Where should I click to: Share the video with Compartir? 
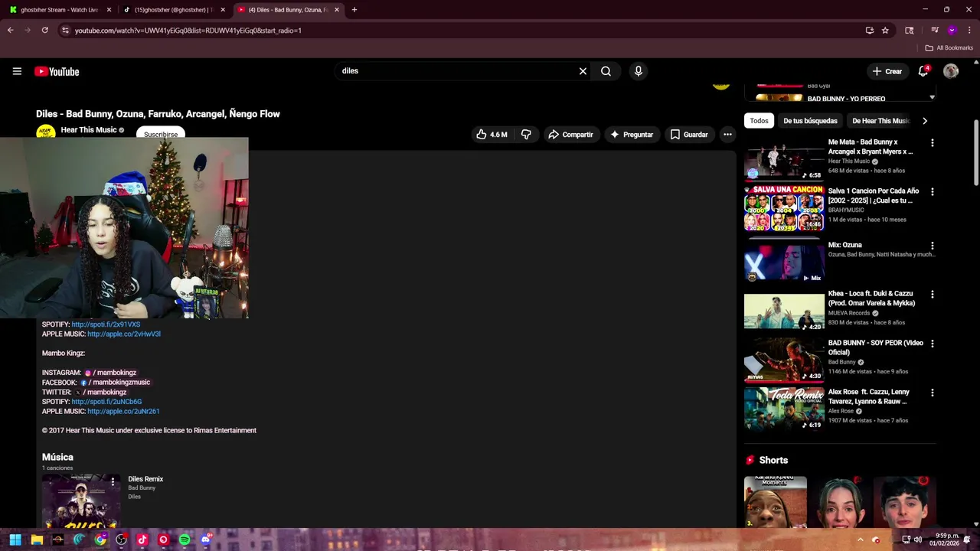click(x=570, y=135)
